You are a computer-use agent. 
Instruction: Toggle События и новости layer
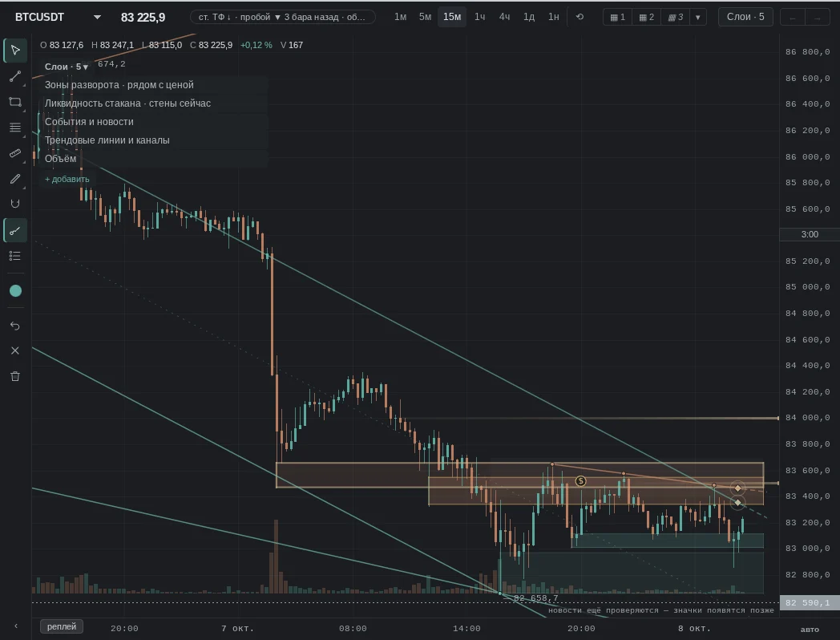click(154, 122)
